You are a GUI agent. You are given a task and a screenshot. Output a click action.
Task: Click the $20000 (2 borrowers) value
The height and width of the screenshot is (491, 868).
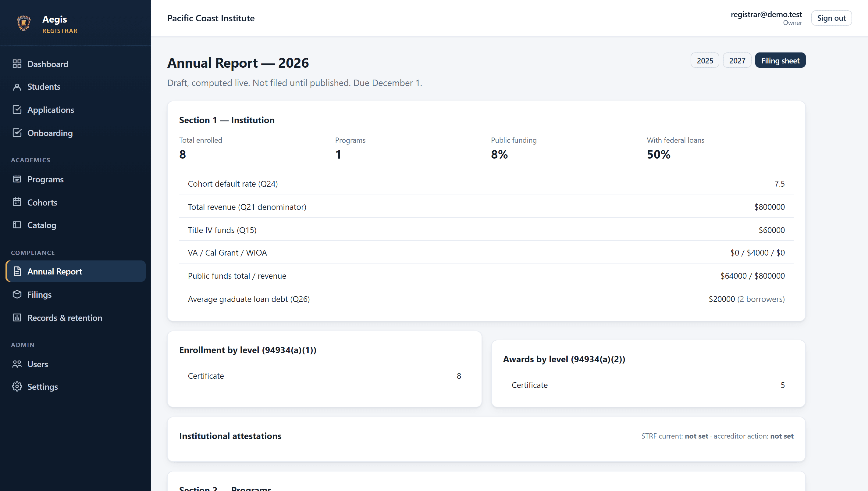[x=747, y=299]
